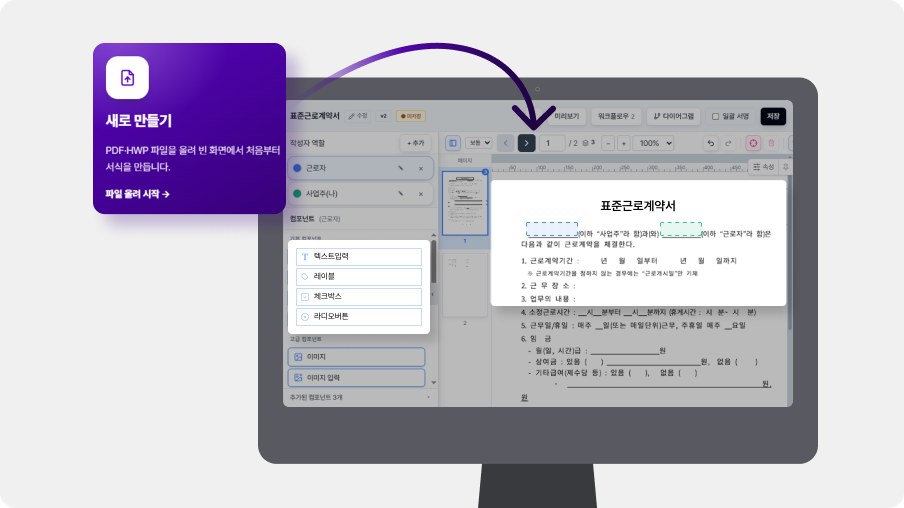Redo the last action

pos(728,143)
